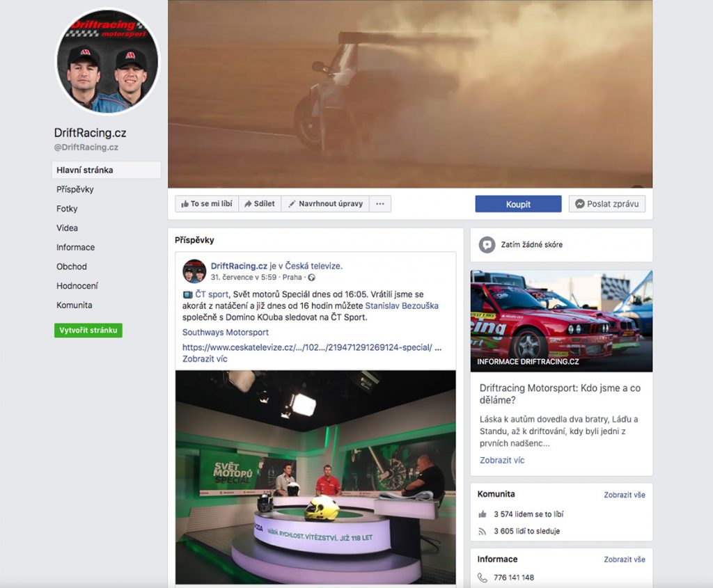Click the DriftRacing.cz page title in sidebar
The height and width of the screenshot is (588, 713).
click(90, 133)
